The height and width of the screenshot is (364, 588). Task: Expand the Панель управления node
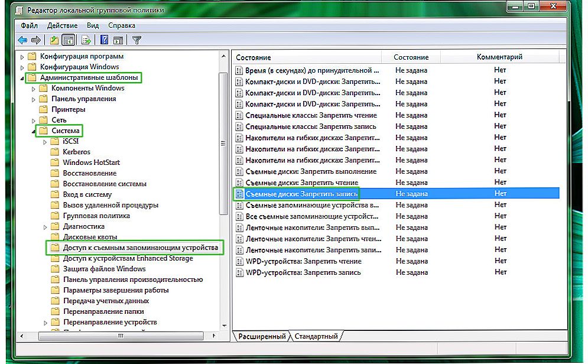pos(34,99)
